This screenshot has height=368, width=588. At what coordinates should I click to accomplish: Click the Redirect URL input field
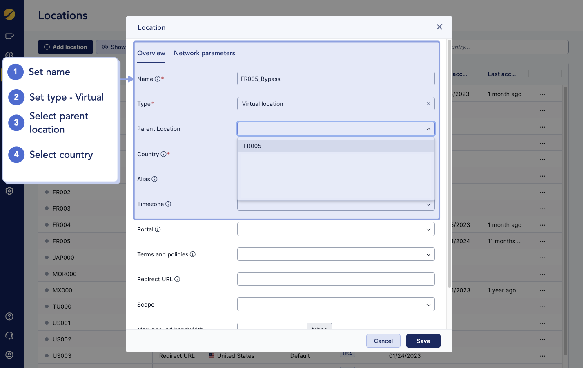point(336,279)
